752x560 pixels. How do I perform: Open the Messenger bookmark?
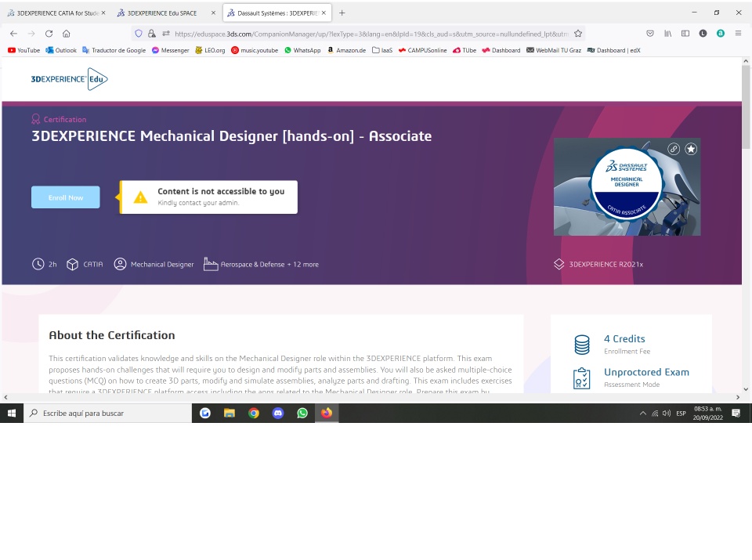pyautogui.click(x=170, y=50)
